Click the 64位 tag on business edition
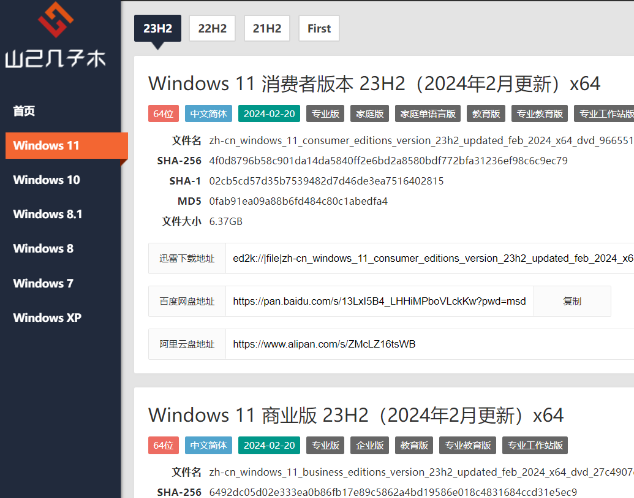The height and width of the screenshot is (498, 634). point(163,445)
